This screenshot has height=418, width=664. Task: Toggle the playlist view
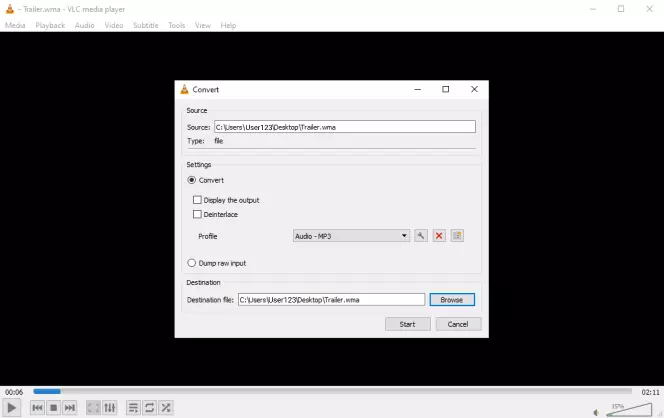click(x=133, y=408)
